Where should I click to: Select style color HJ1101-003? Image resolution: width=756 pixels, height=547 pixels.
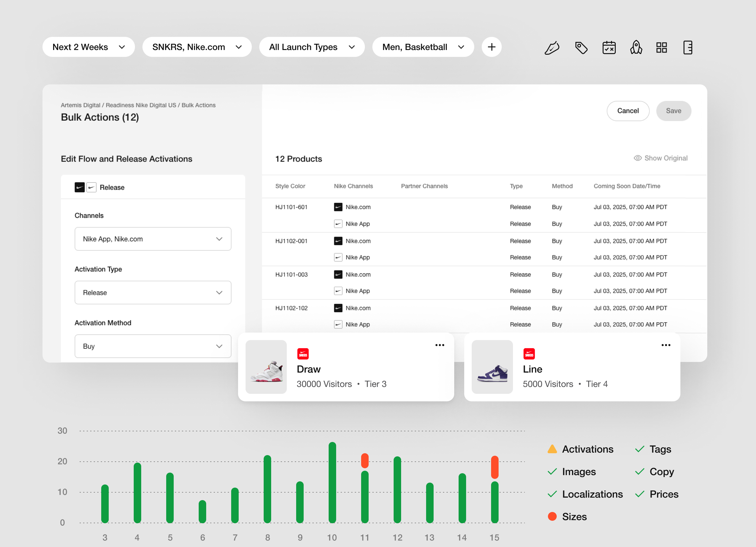(291, 274)
